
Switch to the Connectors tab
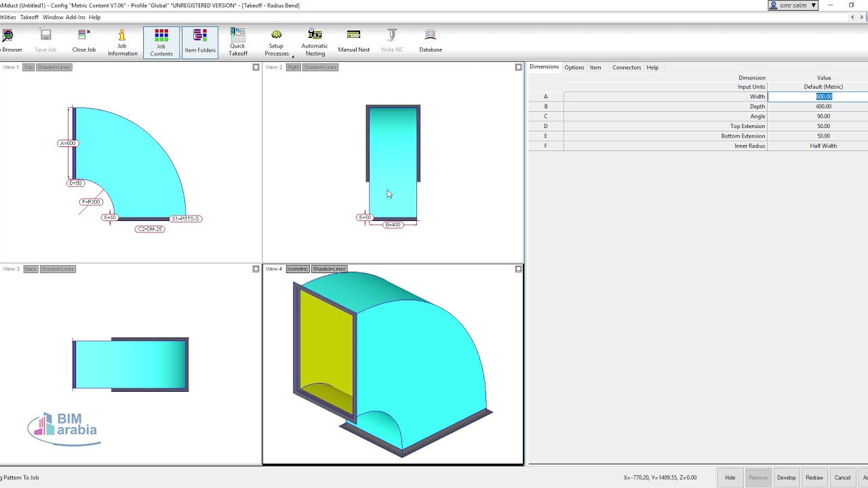pos(626,67)
